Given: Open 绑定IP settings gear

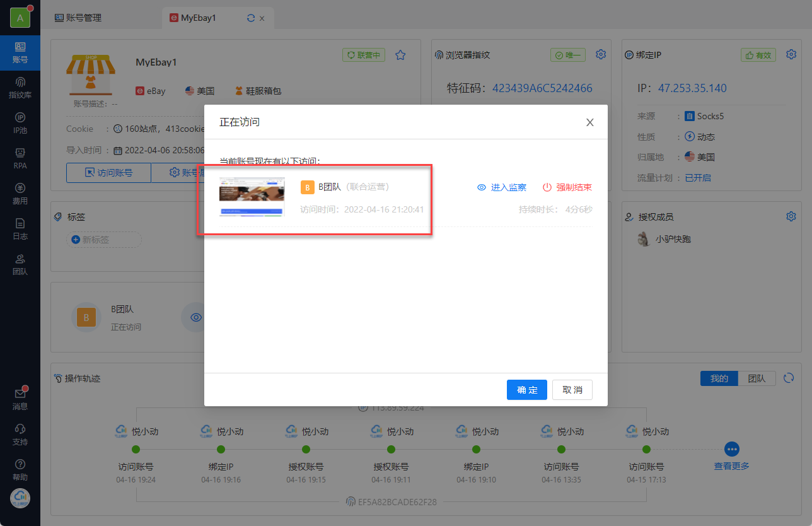Looking at the screenshot, I should pos(791,55).
